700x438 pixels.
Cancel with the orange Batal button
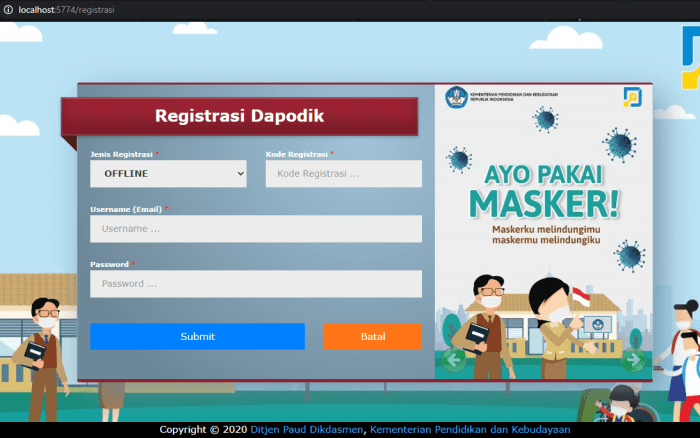373,336
